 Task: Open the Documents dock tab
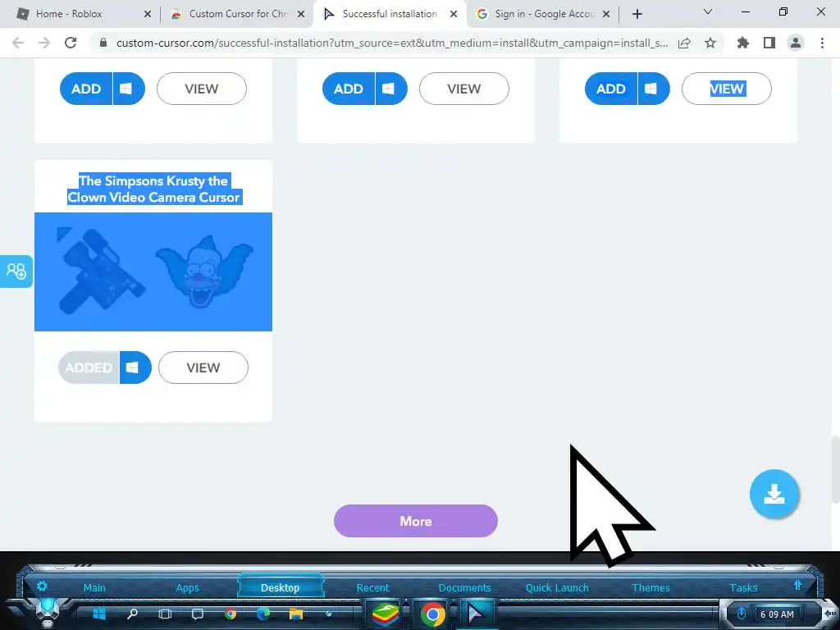464,587
